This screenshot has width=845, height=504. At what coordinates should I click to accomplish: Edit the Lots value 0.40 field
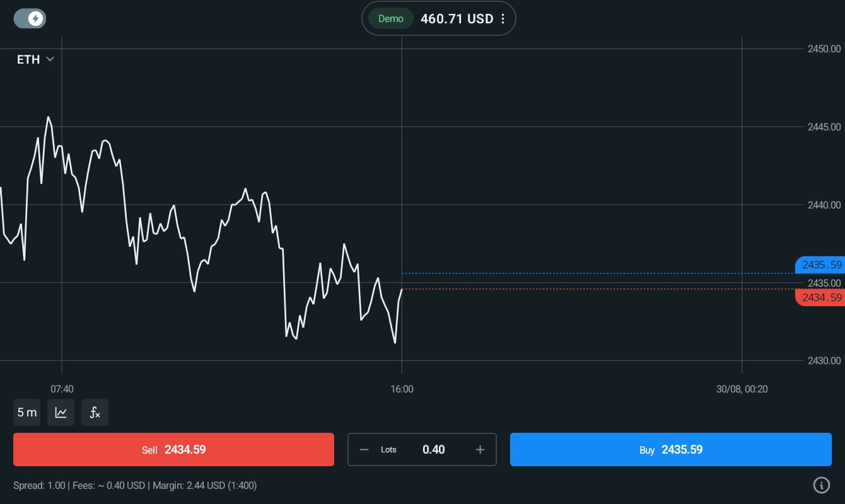[x=434, y=450]
